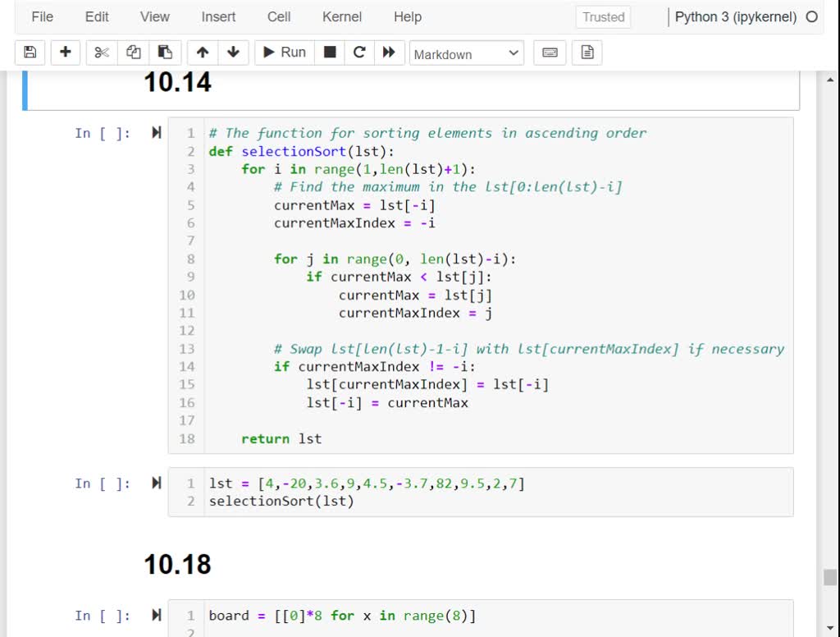The width and height of the screenshot is (840, 637).
Task: Paste cells below icon
Action: pos(165,53)
